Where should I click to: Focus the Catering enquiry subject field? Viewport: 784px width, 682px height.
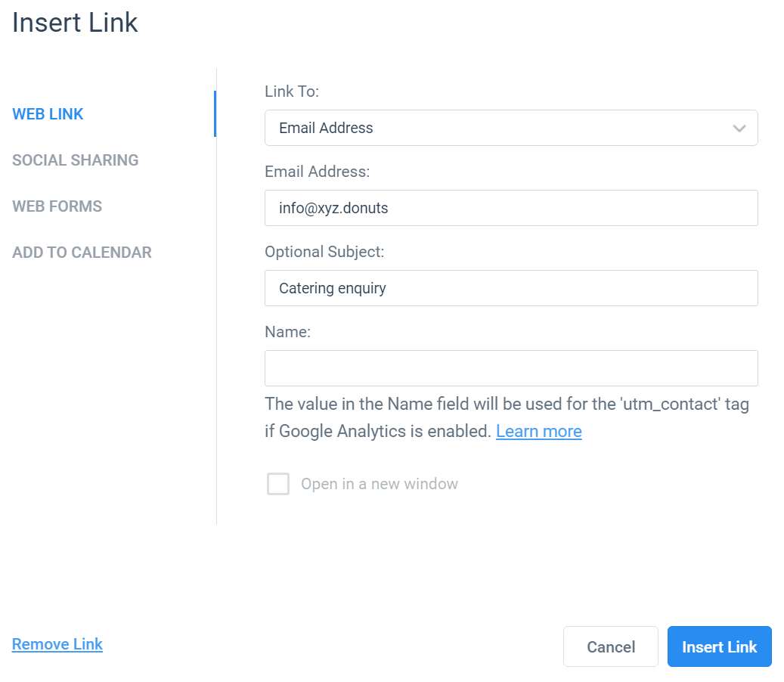point(511,288)
